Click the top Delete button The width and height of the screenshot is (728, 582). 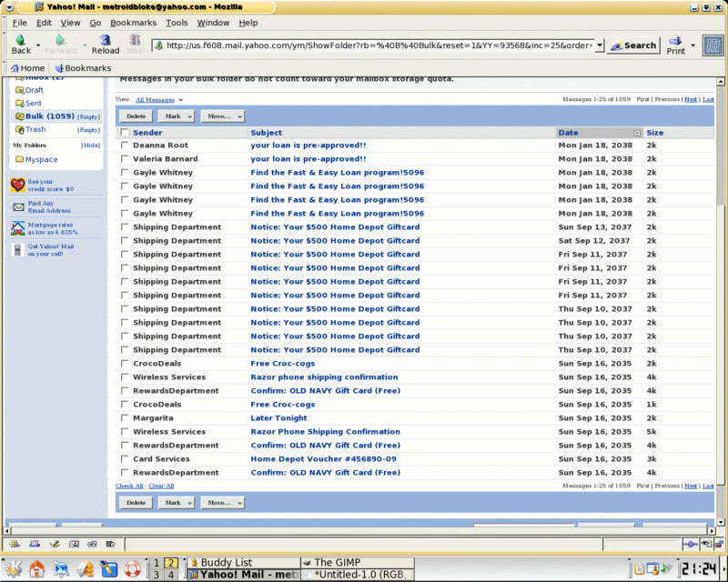[x=136, y=116]
